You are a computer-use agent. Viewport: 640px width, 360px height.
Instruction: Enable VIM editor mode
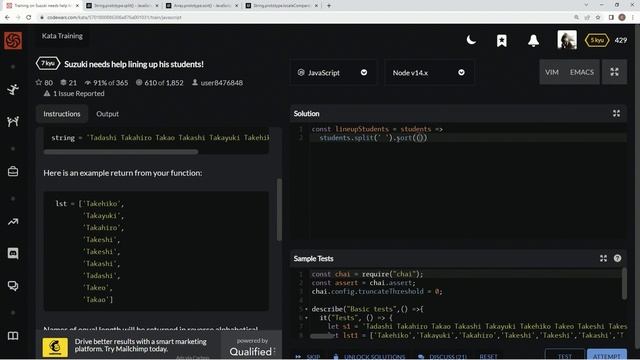(x=551, y=72)
